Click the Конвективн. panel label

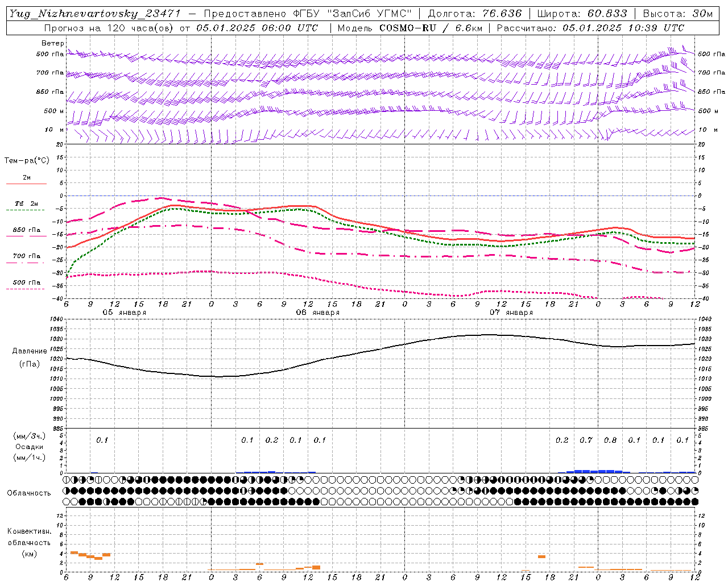pyautogui.click(x=29, y=531)
